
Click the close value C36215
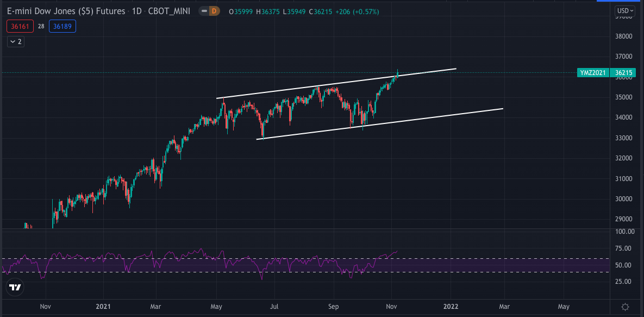pos(321,12)
